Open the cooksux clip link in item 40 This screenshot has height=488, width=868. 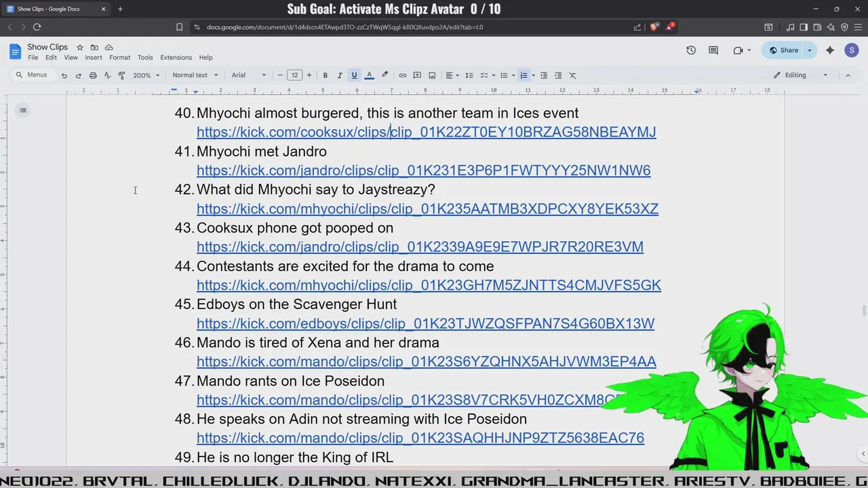[x=427, y=132]
